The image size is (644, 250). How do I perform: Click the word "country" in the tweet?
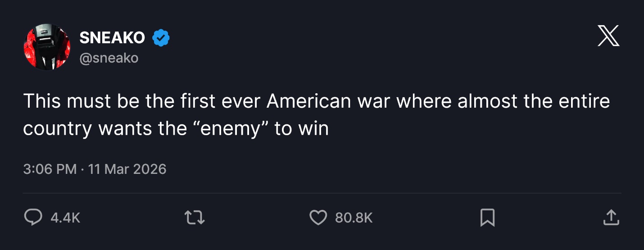tap(58, 130)
